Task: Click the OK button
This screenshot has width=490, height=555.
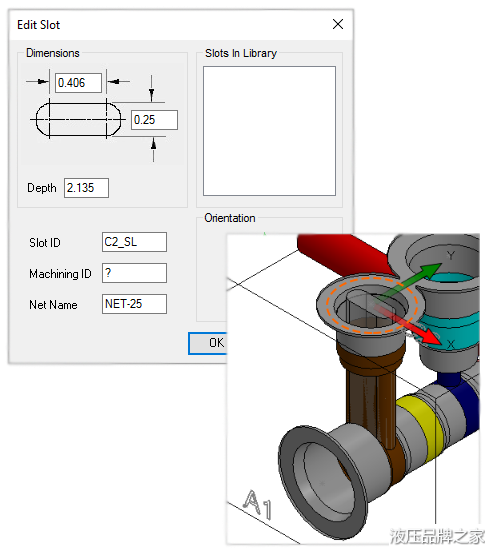Action: (x=208, y=343)
